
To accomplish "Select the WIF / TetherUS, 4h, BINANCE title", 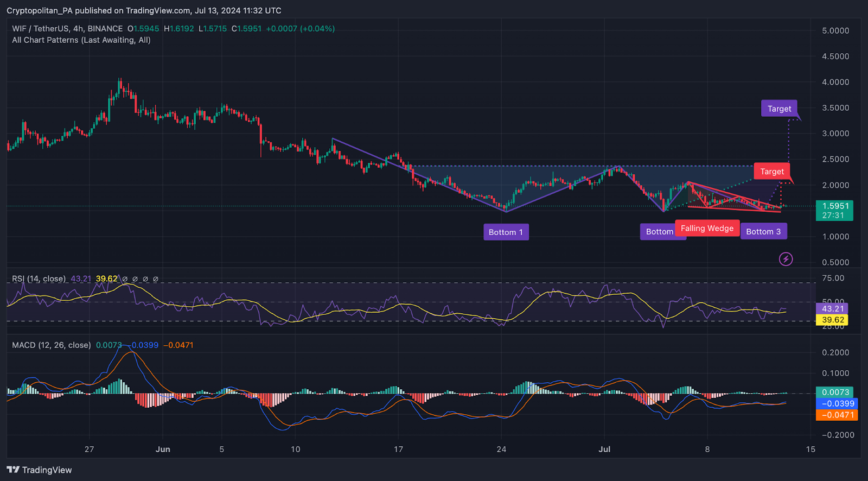I will click(67, 29).
